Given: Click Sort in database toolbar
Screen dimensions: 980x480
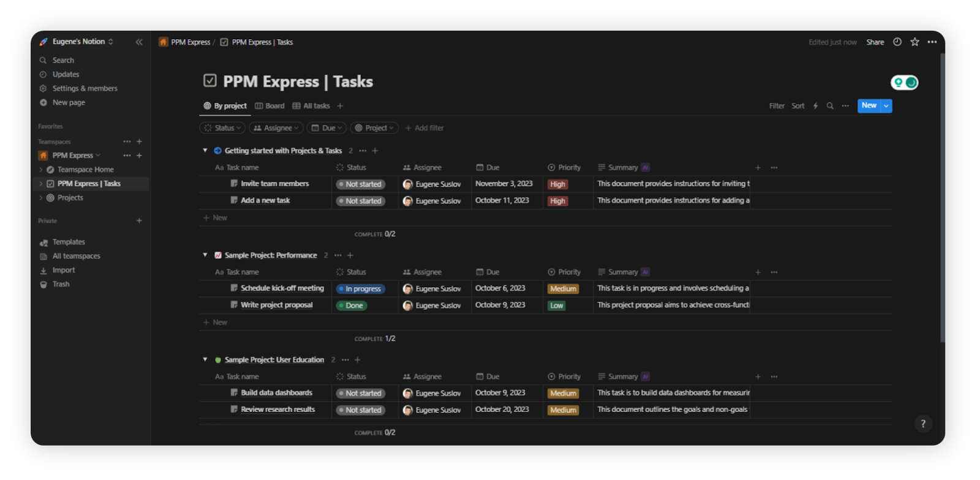Looking at the screenshot, I should pyautogui.click(x=797, y=106).
